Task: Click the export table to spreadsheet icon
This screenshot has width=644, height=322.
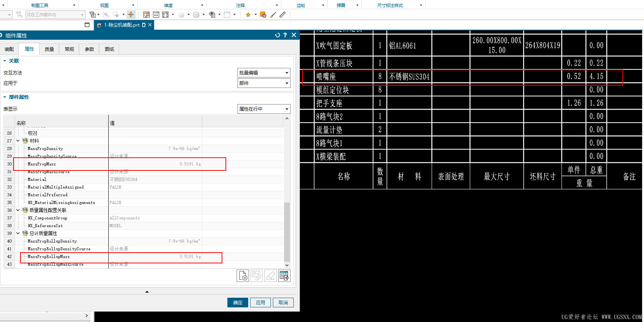Action: (284, 276)
